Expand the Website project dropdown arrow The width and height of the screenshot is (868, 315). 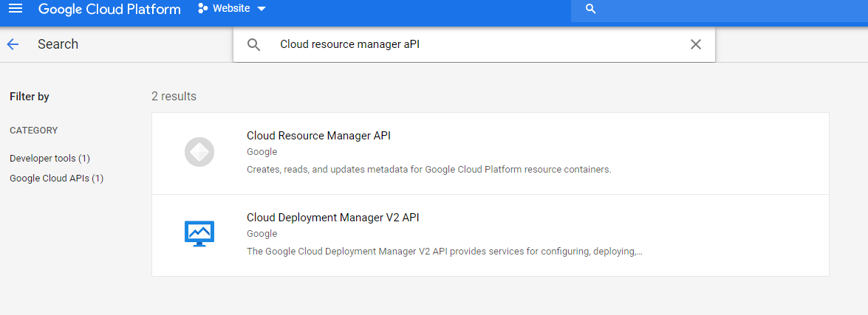pyautogui.click(x=261, y=9)
